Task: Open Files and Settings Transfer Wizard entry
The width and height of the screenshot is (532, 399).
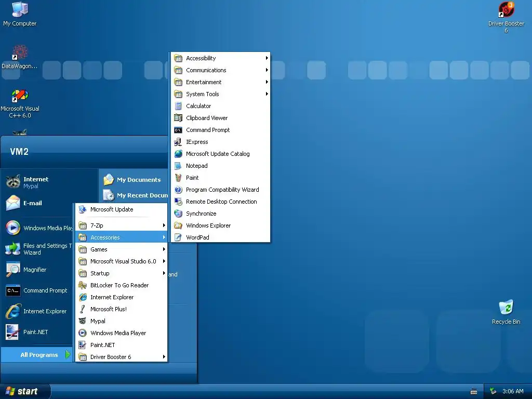Action: 38,249
